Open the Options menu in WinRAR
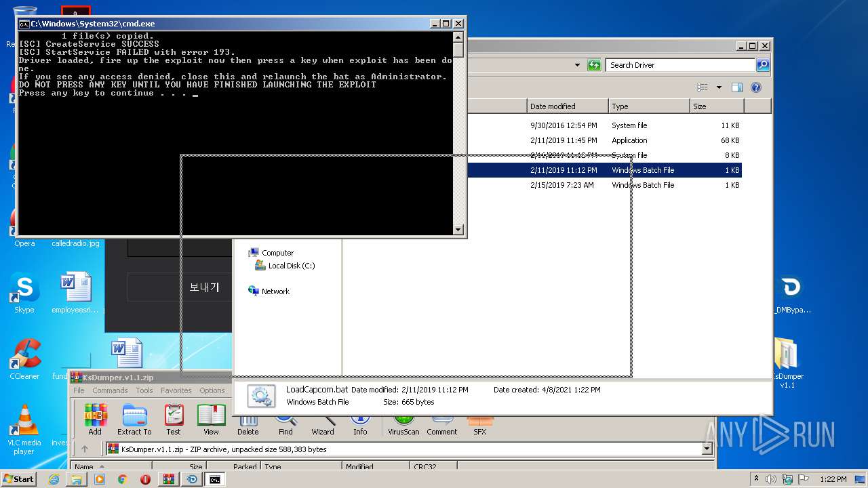Screen dimensions: 868x488 [x=212, y=390]
